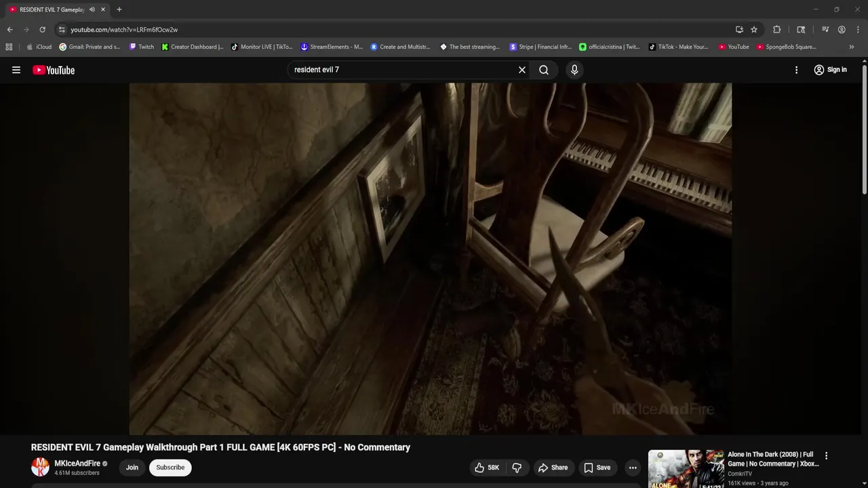This screenshot has width=868, height=488.
Task: Bookmark this page with the star
Action: (754, 30)
